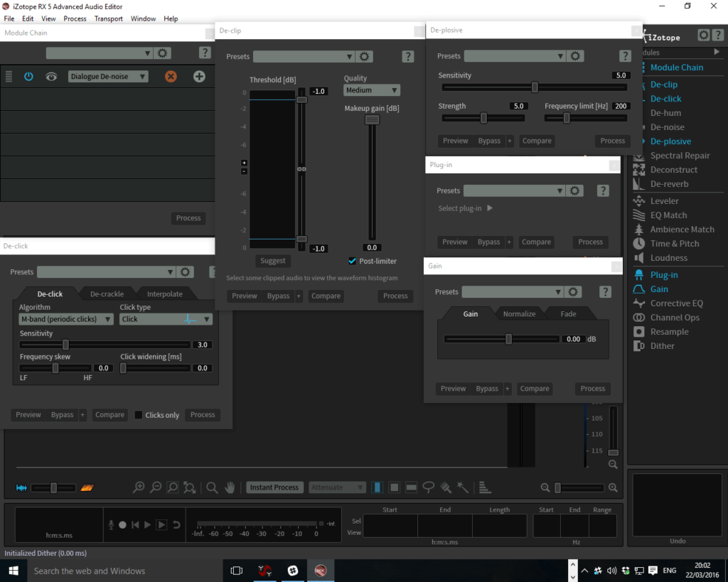Open the De-click Algorithm dropdown
The height and width of the screenshot is (582, 728).
(x=65, y=319)
